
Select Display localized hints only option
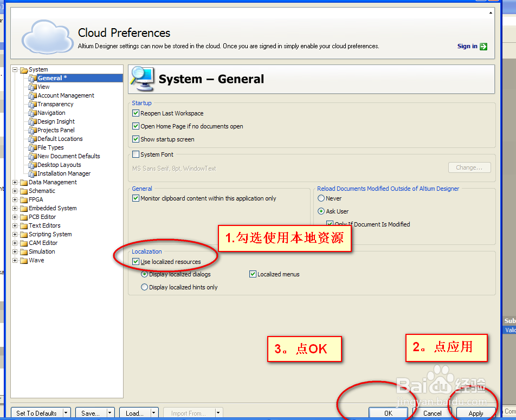(144, 287)
